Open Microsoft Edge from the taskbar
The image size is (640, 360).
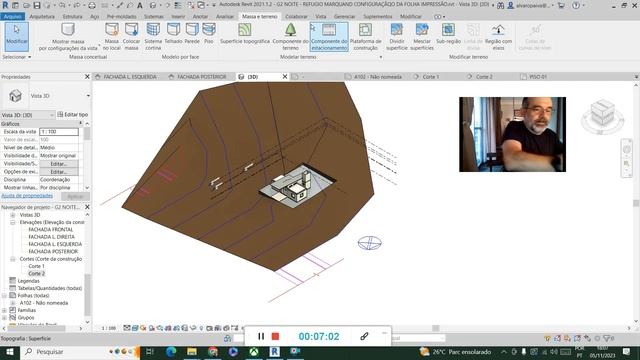point(171,351)
